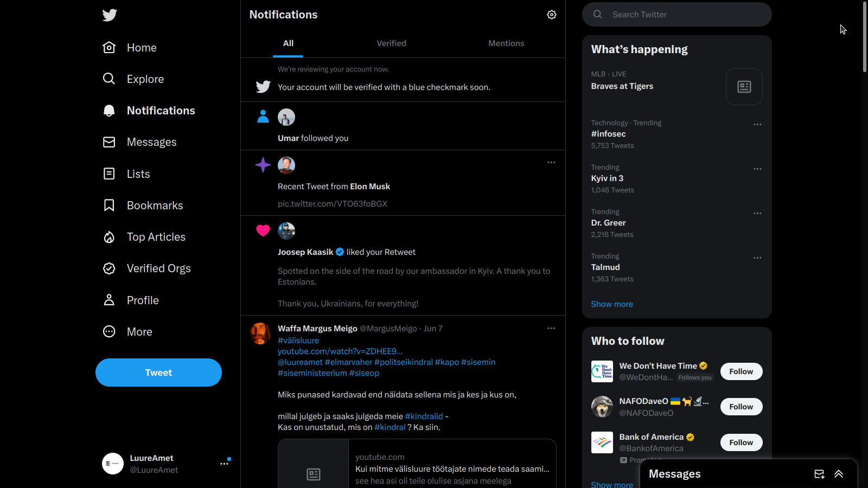Open more options on Waffa Margus Meigo tweet
Image resolution: width=868 pixels, height=488 pixels.
point(551,328)
